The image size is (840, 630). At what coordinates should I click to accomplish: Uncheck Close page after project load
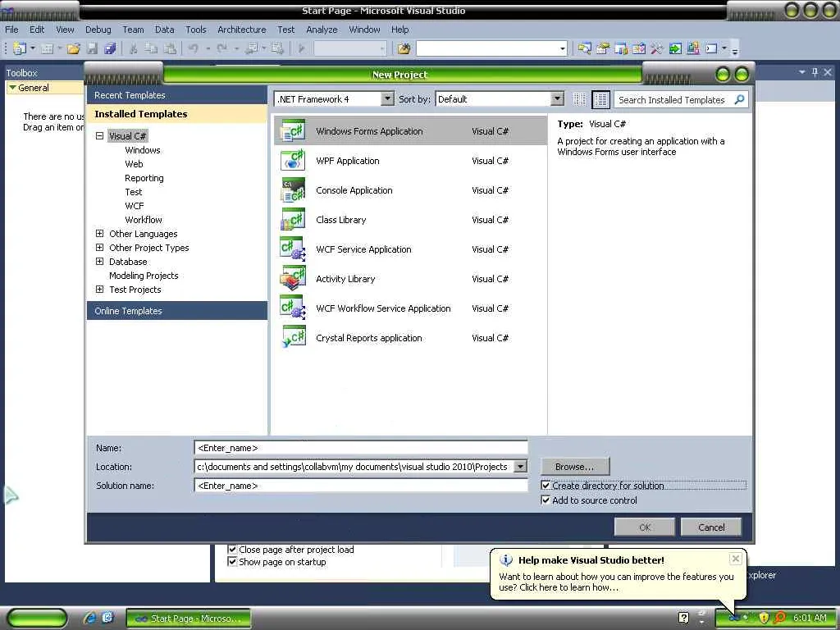click(232, 549)
